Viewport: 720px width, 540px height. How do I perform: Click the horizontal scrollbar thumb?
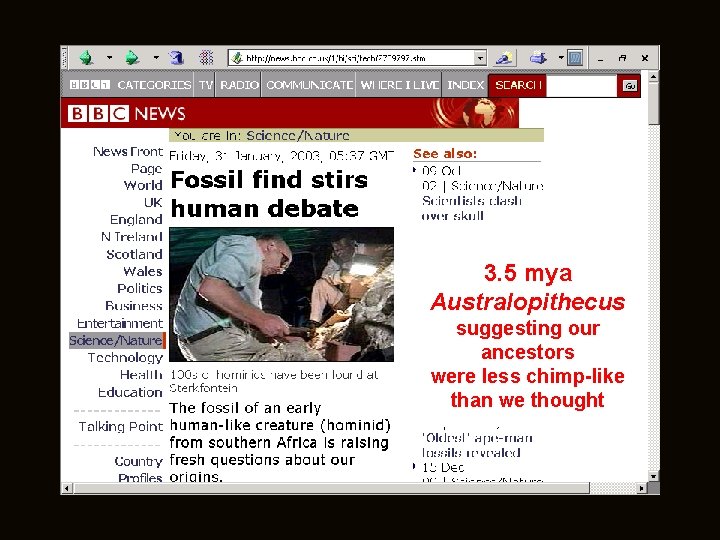(332, 489)
